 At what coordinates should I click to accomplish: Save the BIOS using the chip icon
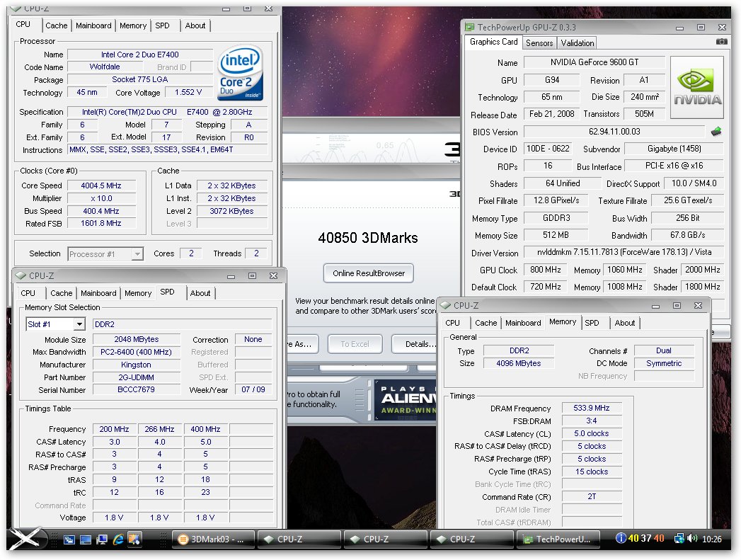click(716, 132)
